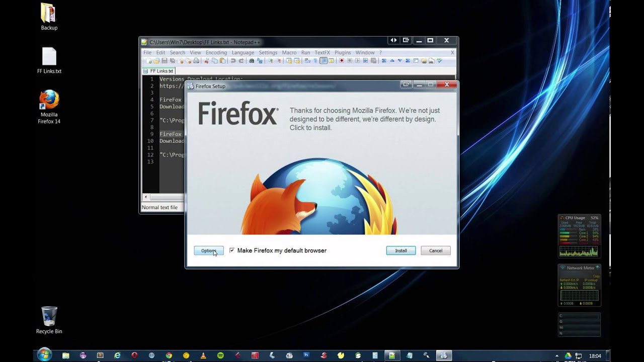
Task: Click the Zoom Out icon in Notepad++
Action: [x=279, y=61]
